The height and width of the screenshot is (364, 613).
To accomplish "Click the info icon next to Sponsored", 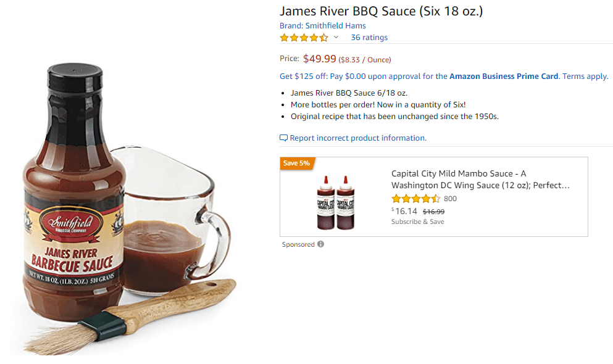I will [320, 244].
